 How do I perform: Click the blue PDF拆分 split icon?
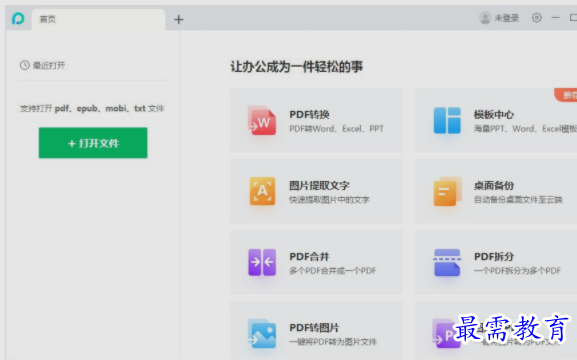point(447,262)
